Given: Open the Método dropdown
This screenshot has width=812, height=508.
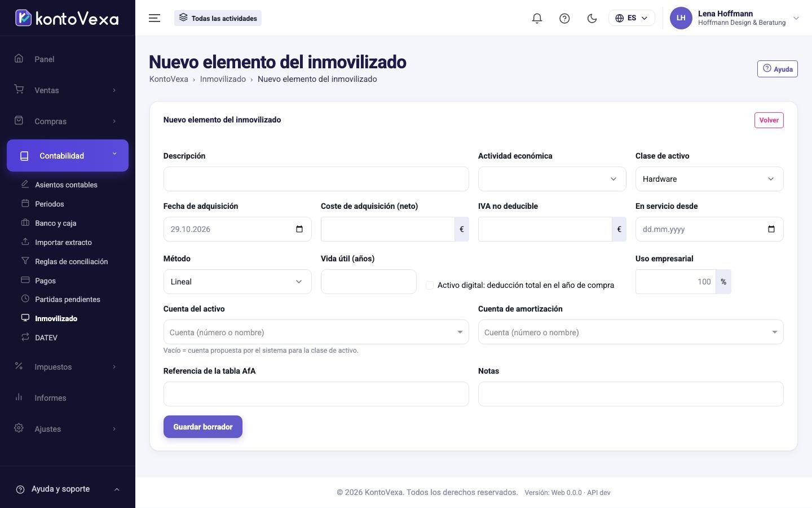Looking at the screenshot, I should 237,282.
